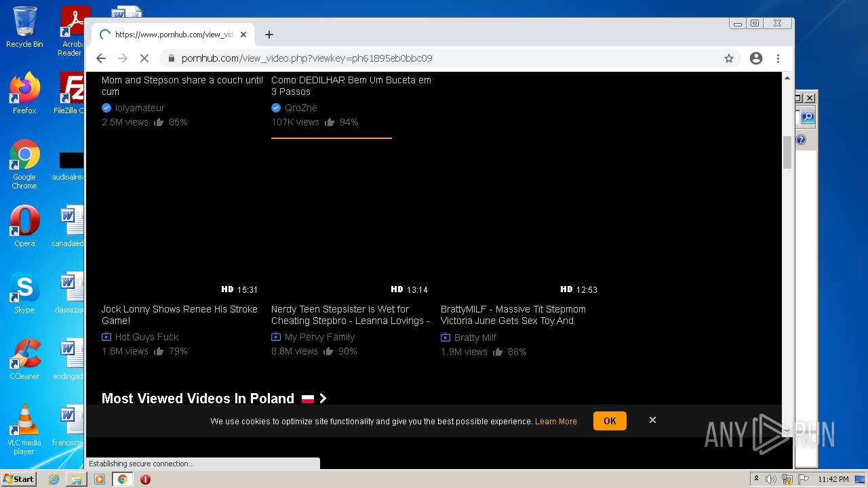Click the Windows Start button

click(x=19, y=479)
